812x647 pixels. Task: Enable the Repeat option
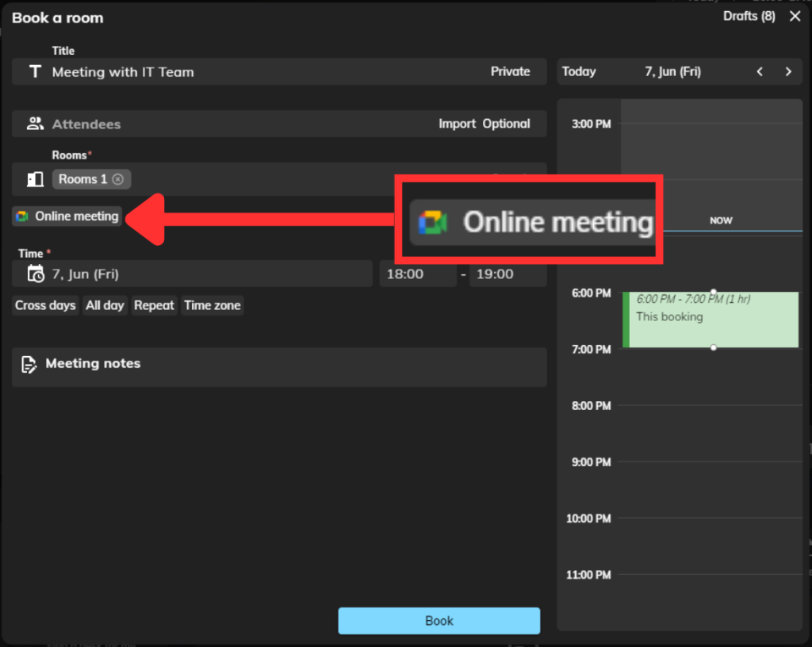coord(154,305)
